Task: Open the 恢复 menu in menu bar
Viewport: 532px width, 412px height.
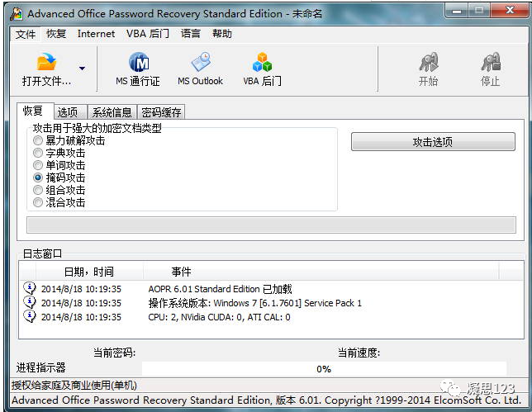Action: [56, 34]
